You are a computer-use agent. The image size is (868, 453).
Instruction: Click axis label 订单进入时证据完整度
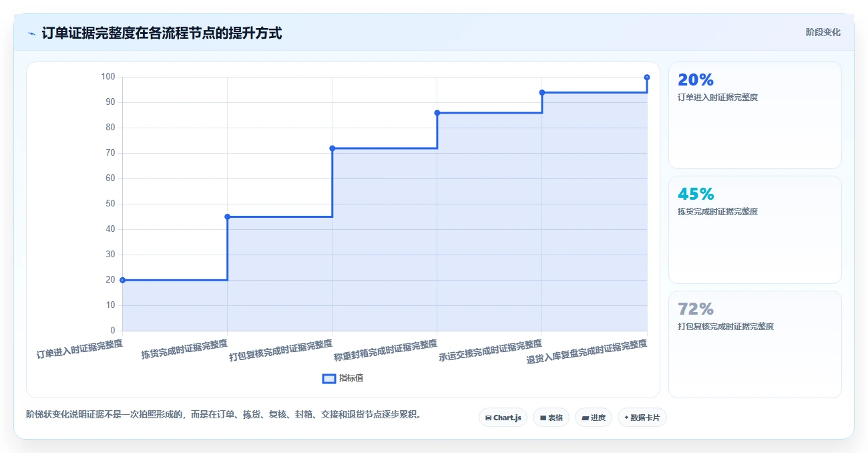pyautogui.click(x=79, y=349)
